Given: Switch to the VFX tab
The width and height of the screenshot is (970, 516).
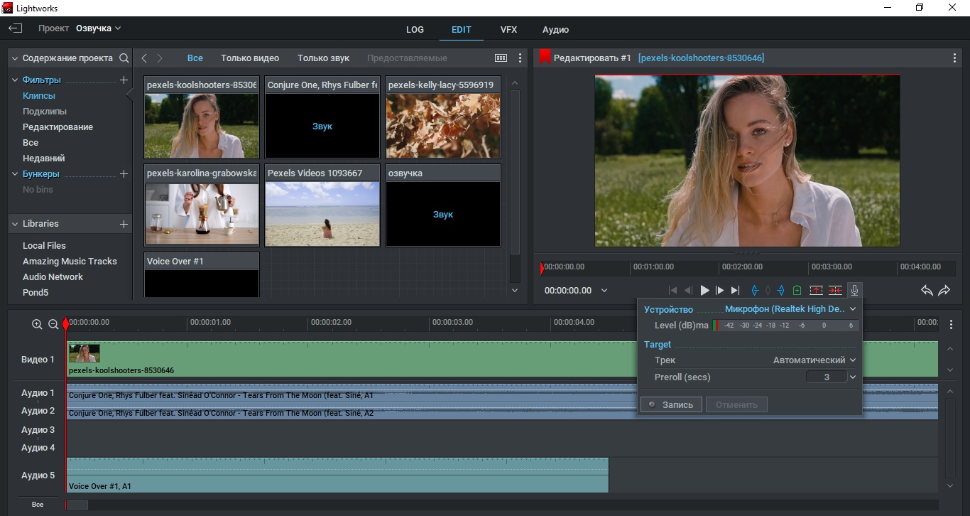Looking at the screenshot, I should (x=509, y=30).
